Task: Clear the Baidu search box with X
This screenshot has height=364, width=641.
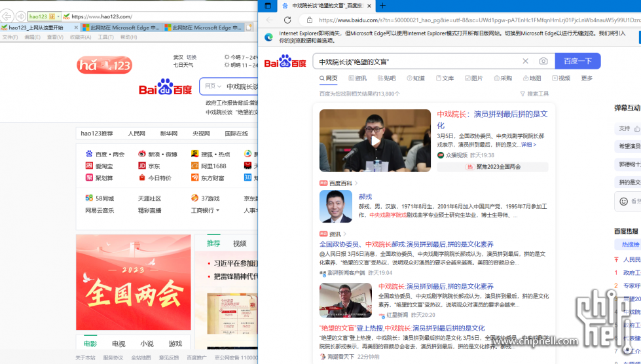Action: tap(525, 61)
